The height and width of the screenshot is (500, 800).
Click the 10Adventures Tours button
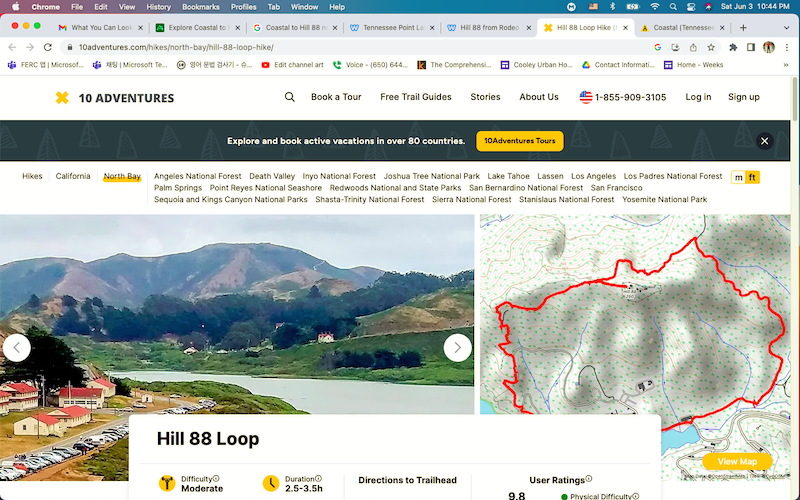pyautogui.click(x=519, y=141)
